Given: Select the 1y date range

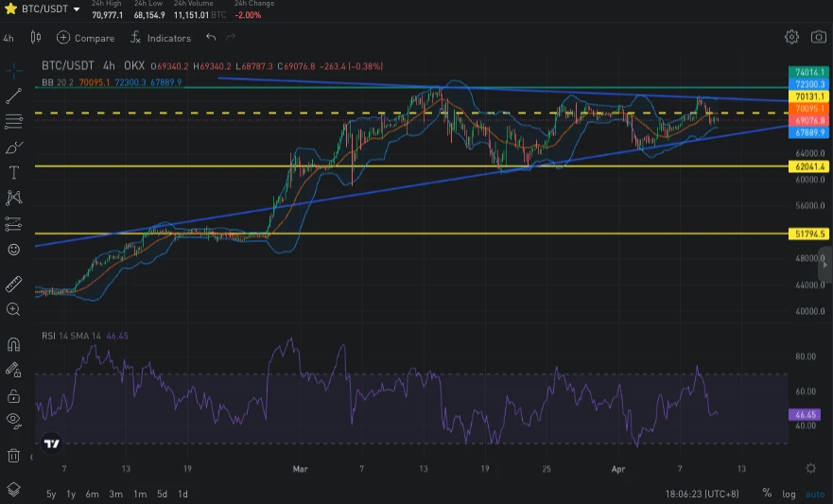Looking at the screenshot, I should (x=71, y=494).
